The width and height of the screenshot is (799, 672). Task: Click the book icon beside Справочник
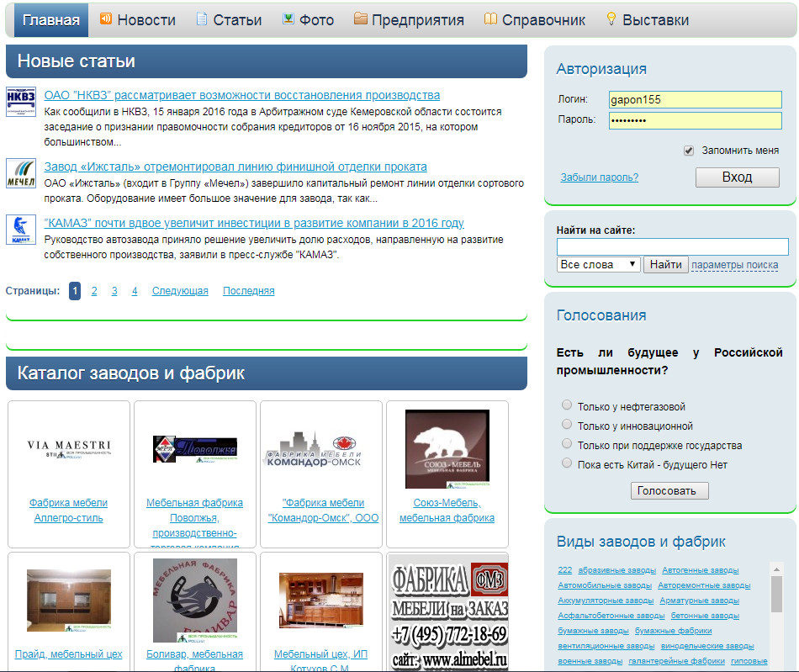(490, 19)
